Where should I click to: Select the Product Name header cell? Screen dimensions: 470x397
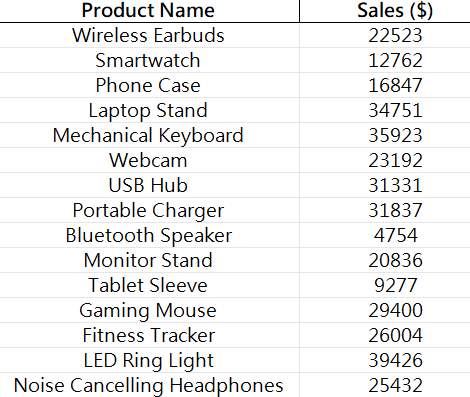tap(149, 11)
